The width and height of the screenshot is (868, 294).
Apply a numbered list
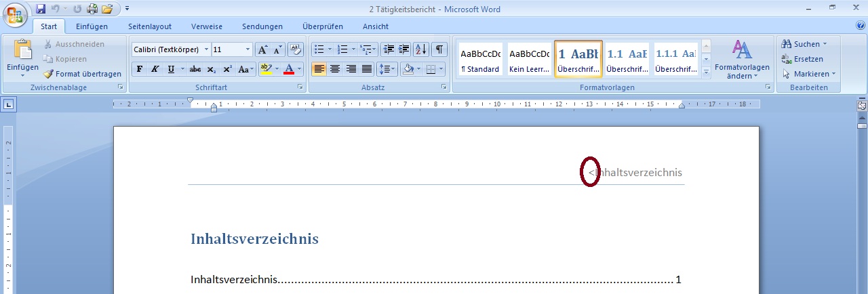coord(342,49)
